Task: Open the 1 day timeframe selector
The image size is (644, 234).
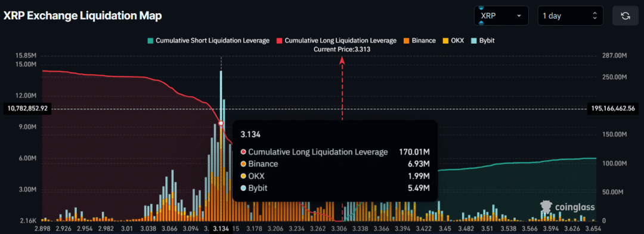Action: (x=571, y=16)
